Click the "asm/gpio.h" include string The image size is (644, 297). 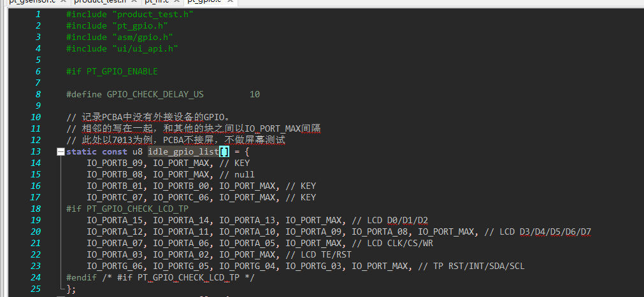pyautogui.click(x=143, y=38)
